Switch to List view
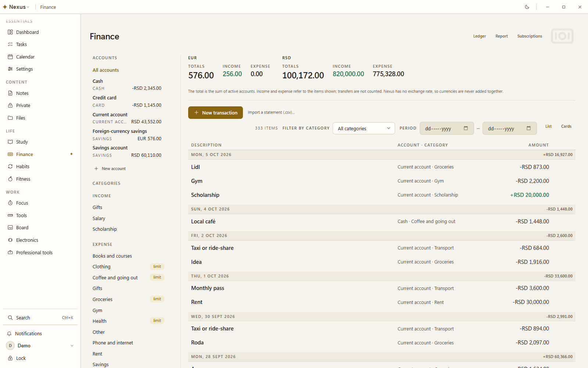 coord(548,126)
